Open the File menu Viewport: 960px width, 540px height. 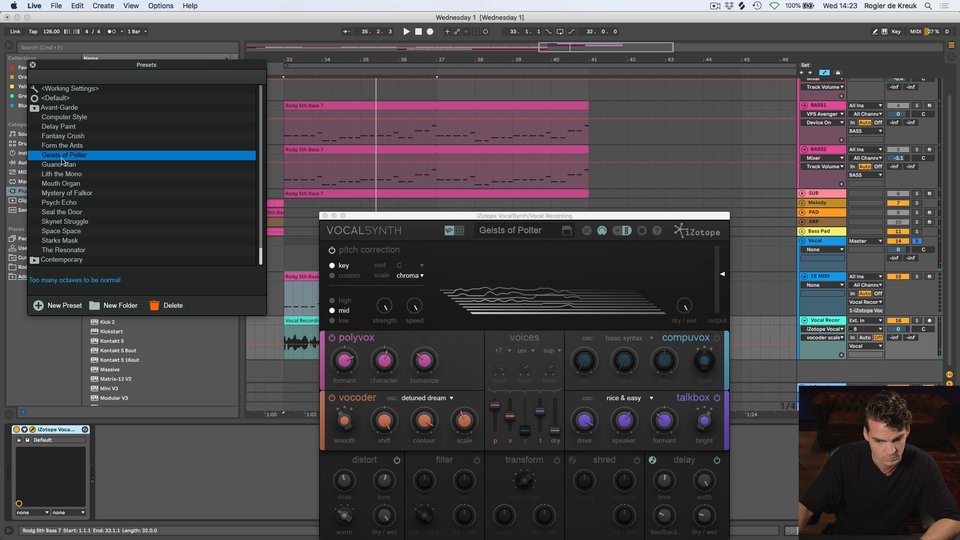point(56,6)
